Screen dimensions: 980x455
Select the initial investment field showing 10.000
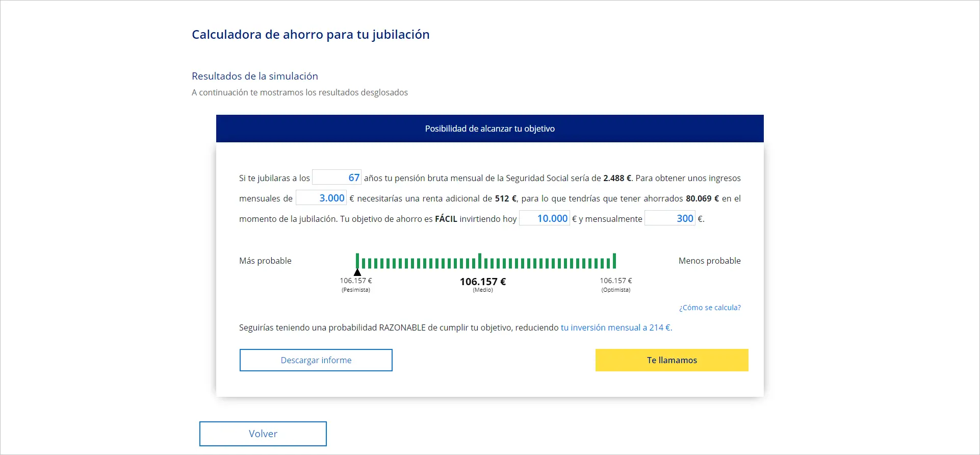[544, 218]
